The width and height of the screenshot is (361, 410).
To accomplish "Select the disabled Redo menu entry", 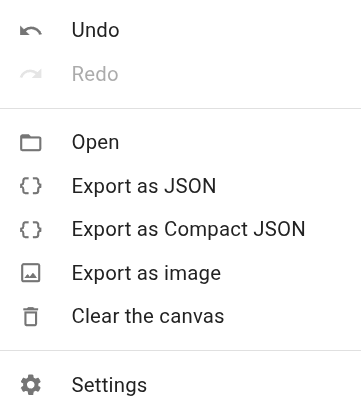I will (x=180, y=74).
